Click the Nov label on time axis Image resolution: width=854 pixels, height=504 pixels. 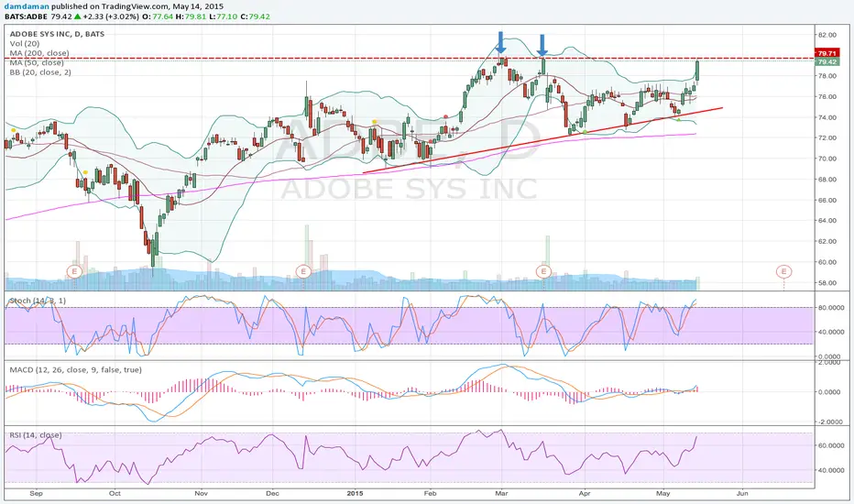point(201,494)
